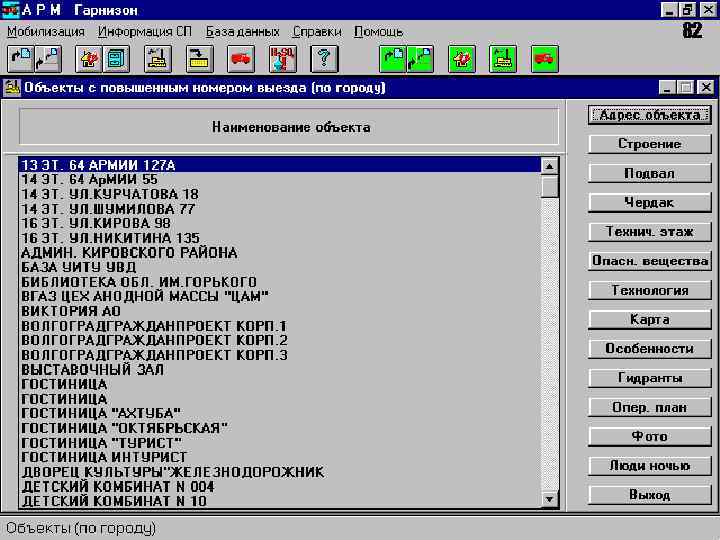Click the Объекты child window title icon

(x=11, y=87)
